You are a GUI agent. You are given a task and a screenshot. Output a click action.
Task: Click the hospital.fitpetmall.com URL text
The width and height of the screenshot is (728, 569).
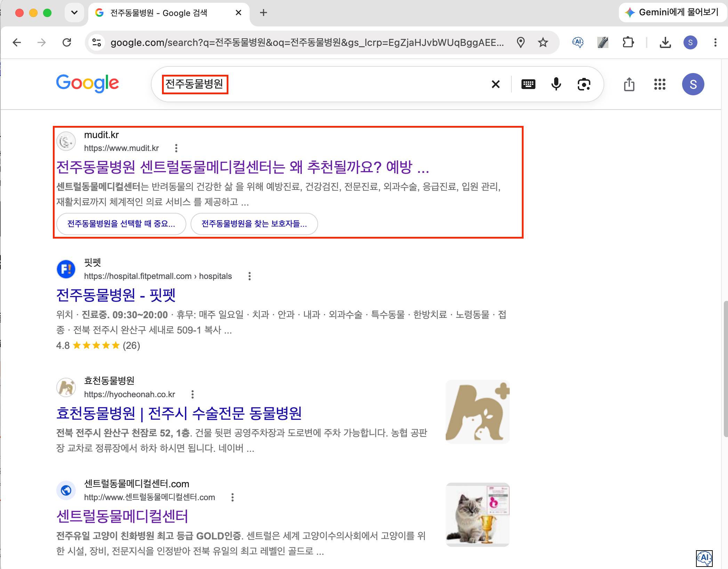[x=158, y=276]
